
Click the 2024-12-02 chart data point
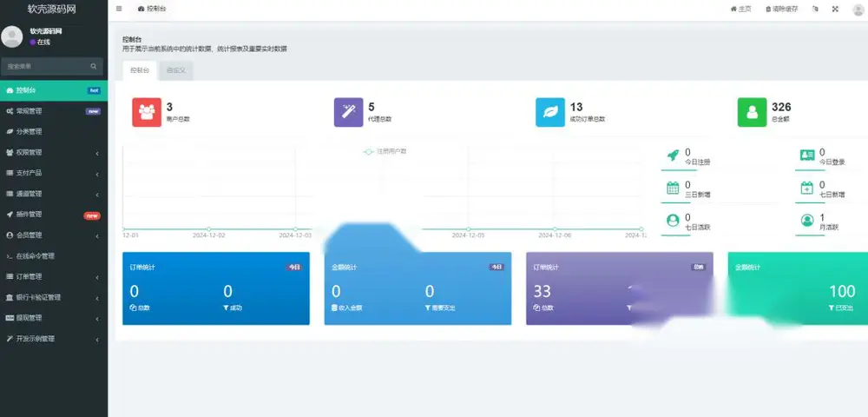coord(208,228)
